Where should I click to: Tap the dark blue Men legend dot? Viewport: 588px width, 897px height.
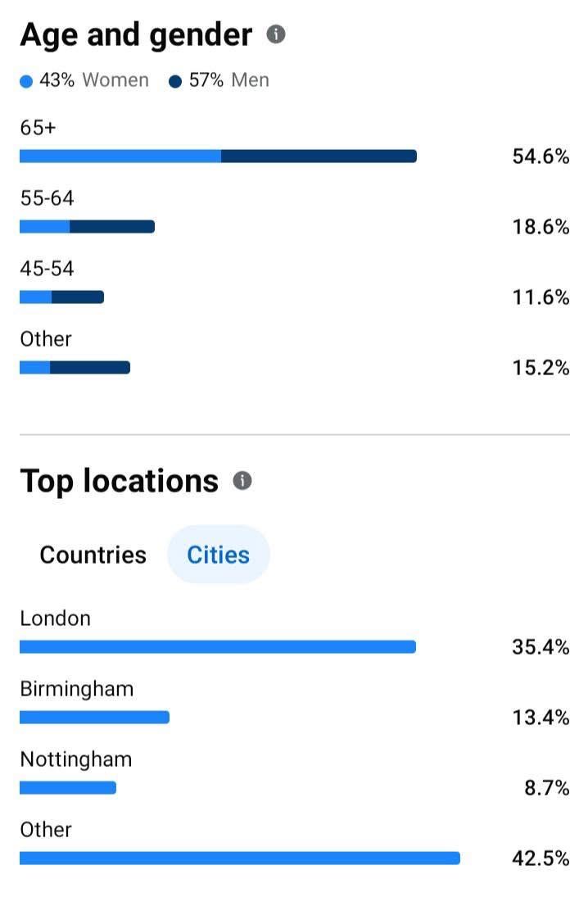[175, 81]
